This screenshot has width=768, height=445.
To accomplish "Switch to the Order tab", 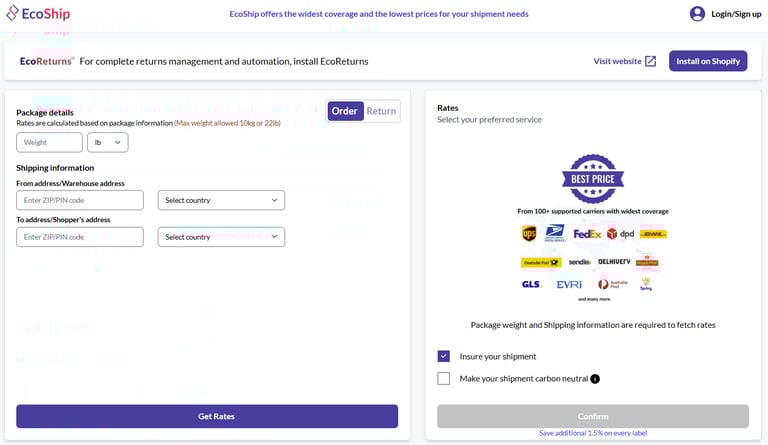I will coord(345,111).
